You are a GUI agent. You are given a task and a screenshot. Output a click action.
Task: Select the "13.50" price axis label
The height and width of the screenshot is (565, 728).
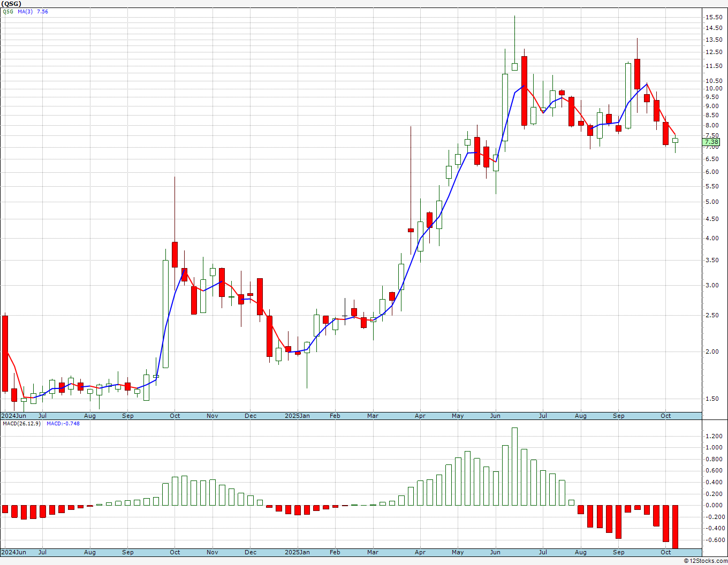(x=714, y=40)
